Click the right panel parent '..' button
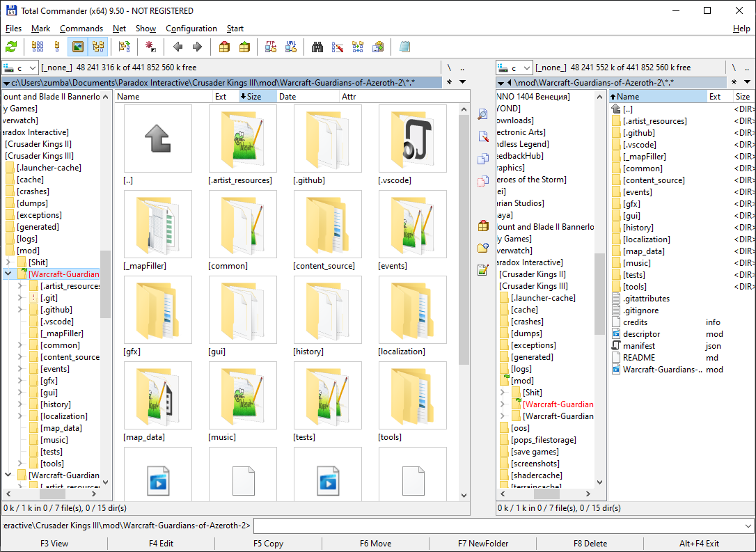 pyautogui.click(x=747, y=68)
